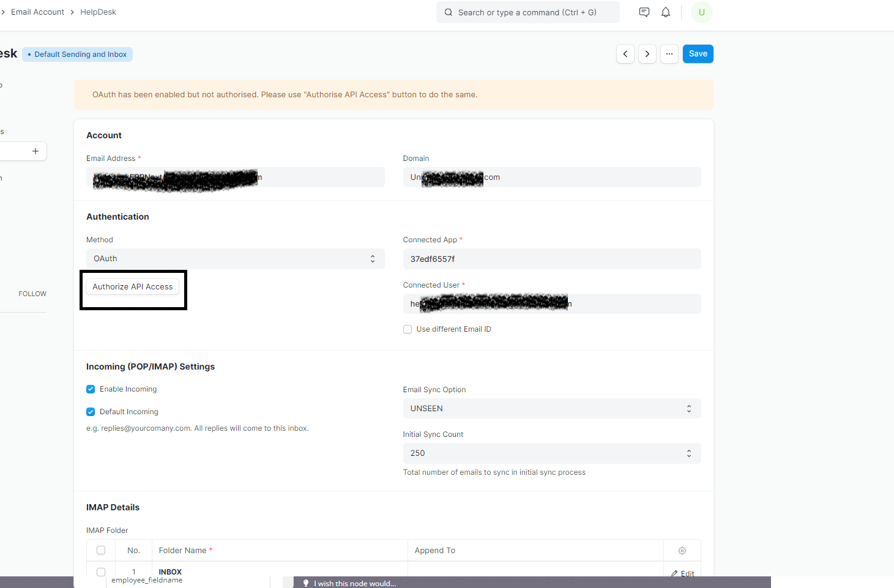Go to previous record using left chevron
This screenshot has width=894, height=588.
(x=625, y=54)
